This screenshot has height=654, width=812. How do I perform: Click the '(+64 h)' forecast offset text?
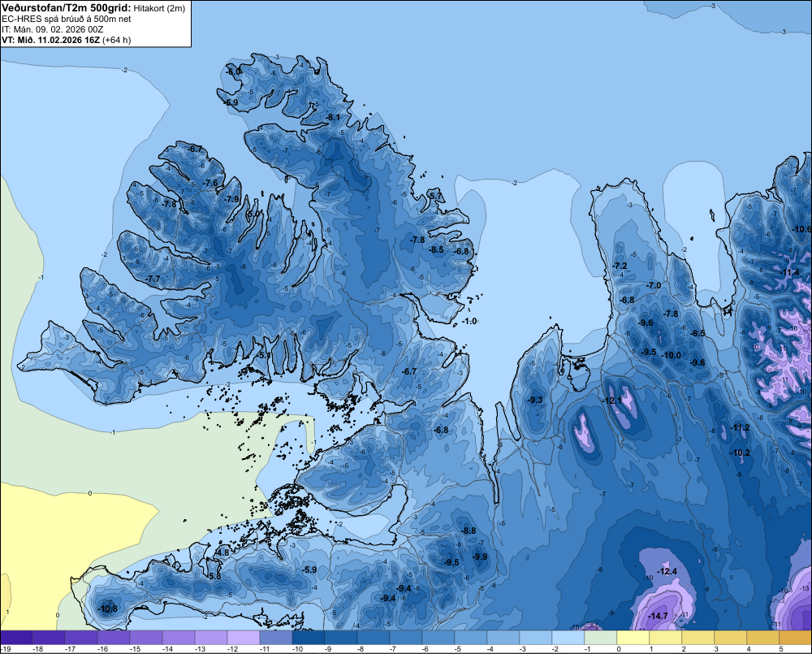pos(116,40)
